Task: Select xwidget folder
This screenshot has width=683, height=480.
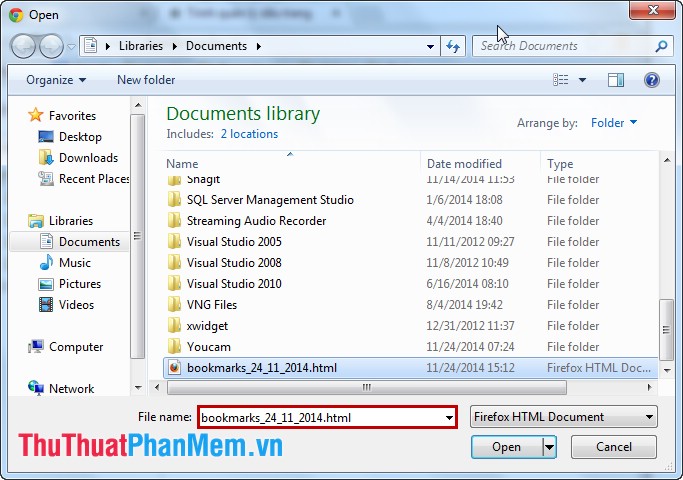Action: (x=207, y=326)
